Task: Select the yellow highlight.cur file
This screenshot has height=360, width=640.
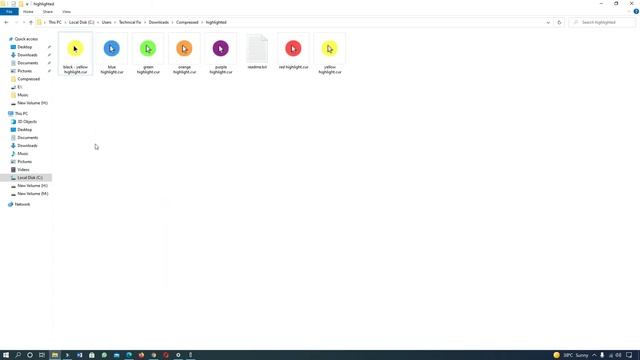Action: coord(330,53)
